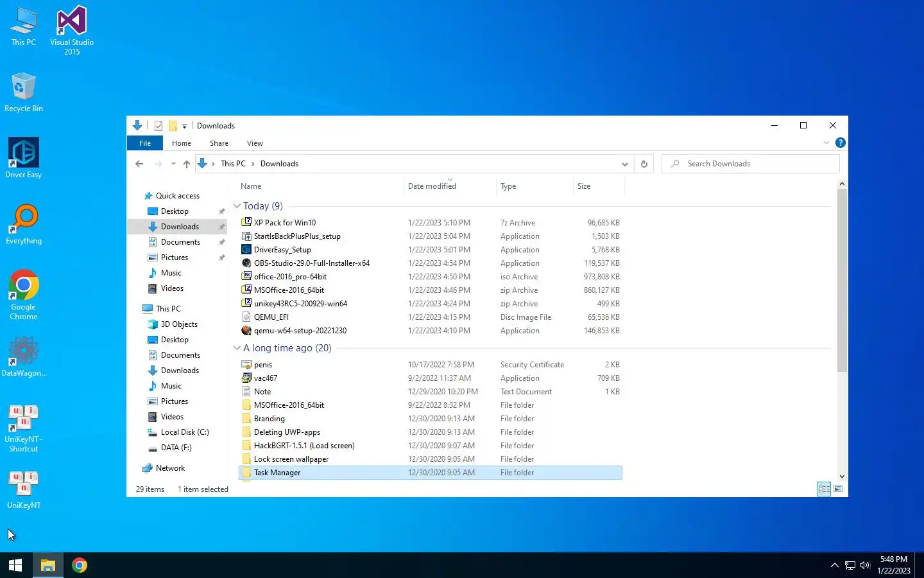Collapse the Today (9) group
Screen dimensions: 924x578
pos(237,206)
